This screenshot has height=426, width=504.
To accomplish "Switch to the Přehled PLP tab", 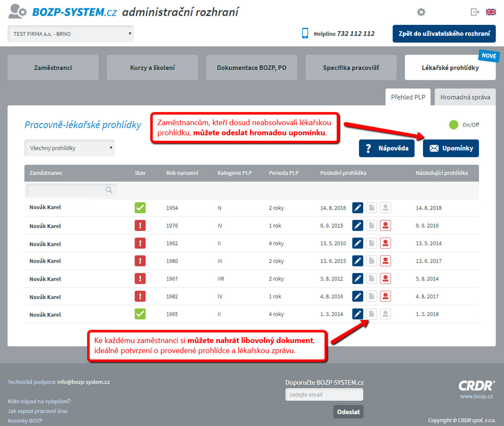I will [x=408, y=97].
